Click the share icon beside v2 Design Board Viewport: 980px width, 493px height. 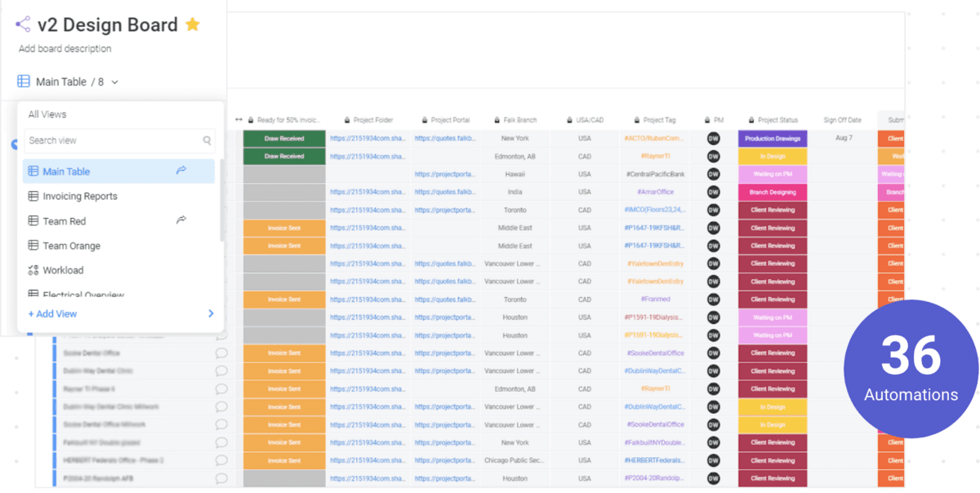[23, 24]
